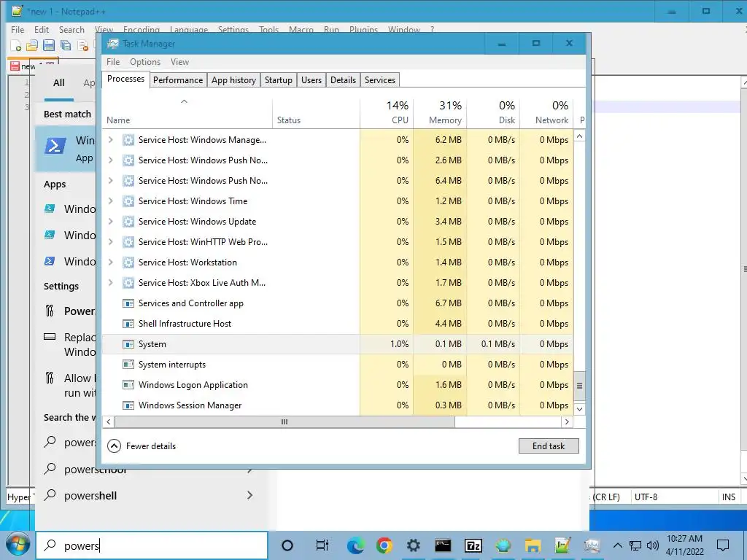Click the taskbar search box containing powers

152,545
